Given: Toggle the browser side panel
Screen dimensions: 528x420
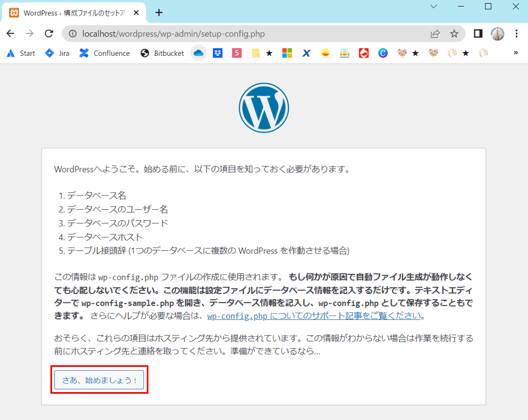Looking at the screenshot, I should 478,33.
